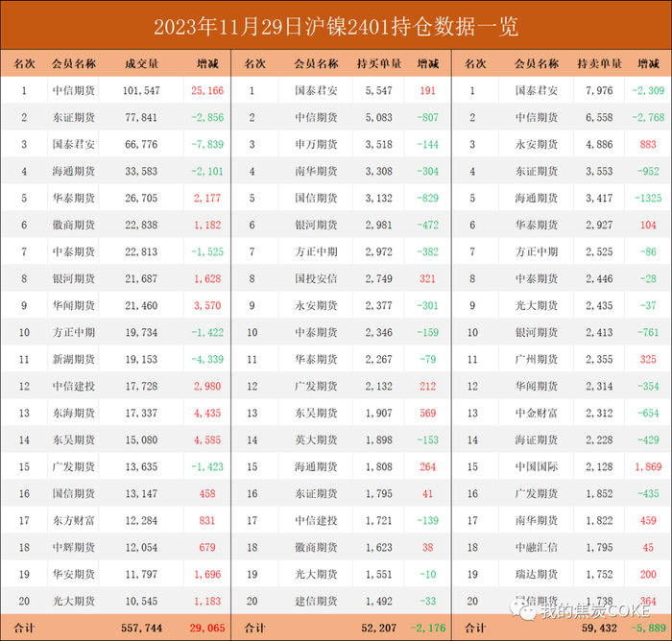Click the green value '-2,856'
The image size is (672, 641).
tap(207, 118)
